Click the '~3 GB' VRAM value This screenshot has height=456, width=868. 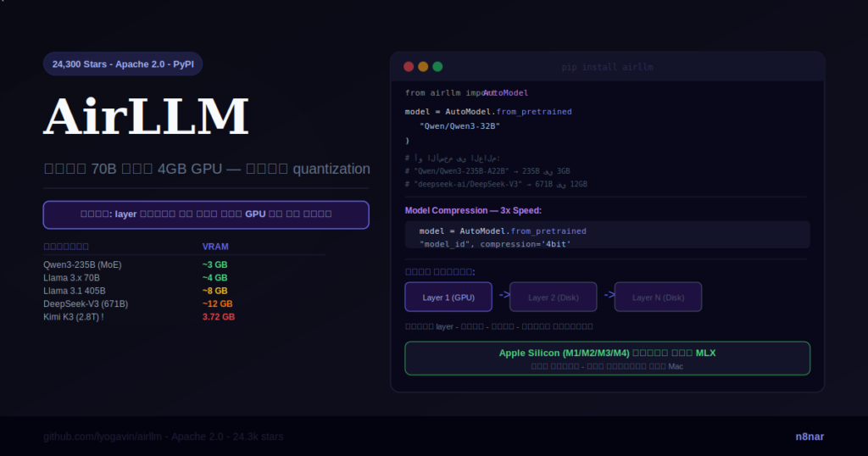214,264
